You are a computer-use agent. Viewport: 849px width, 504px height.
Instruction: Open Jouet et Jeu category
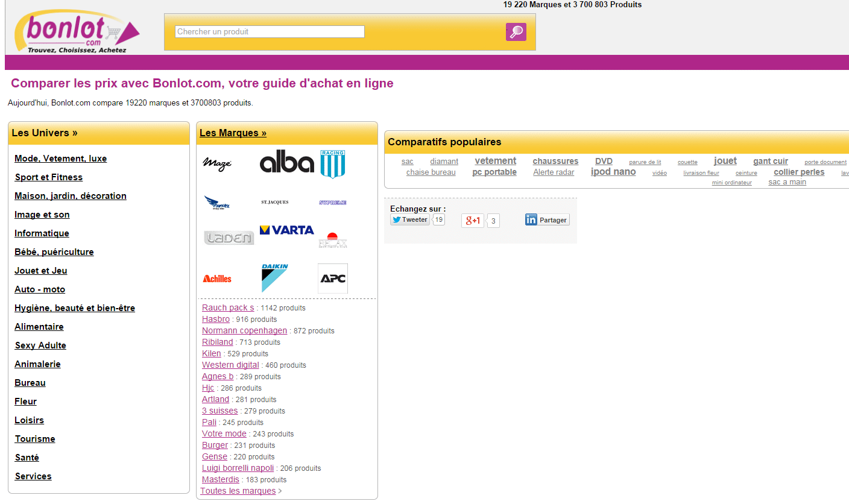click(41, 271)
